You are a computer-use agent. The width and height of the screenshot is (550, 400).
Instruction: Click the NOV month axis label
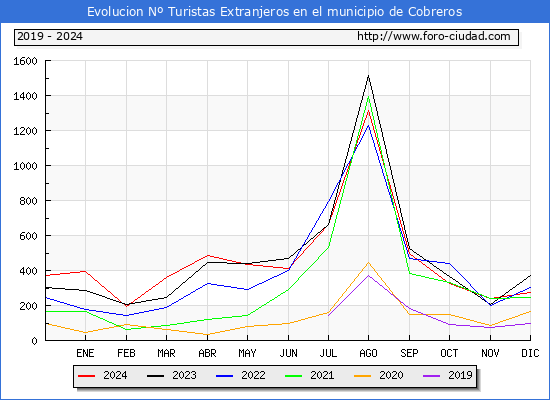[x=490, y=353]
